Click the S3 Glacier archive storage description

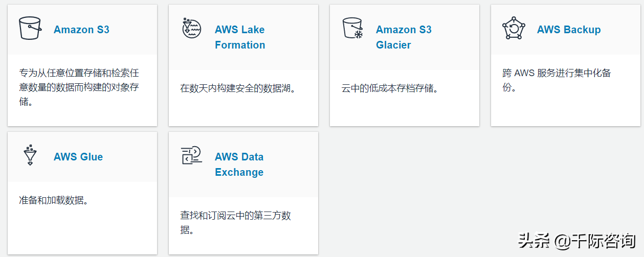point(390,88)
